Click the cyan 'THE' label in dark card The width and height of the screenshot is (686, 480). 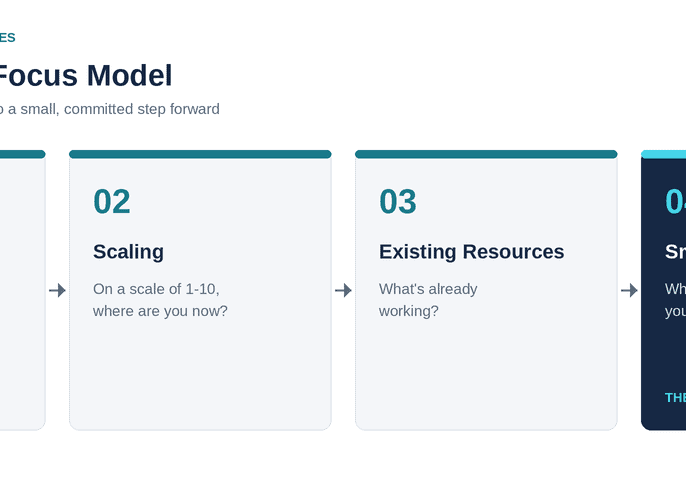click(676, 397)
